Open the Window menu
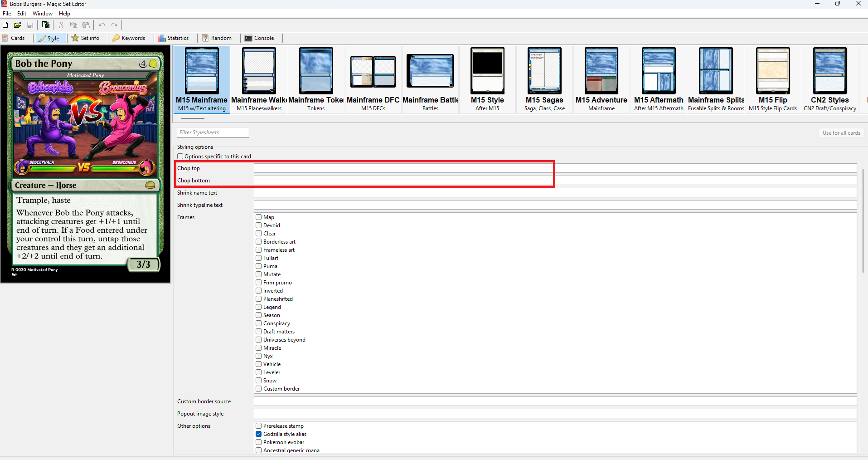 point(43,14)
